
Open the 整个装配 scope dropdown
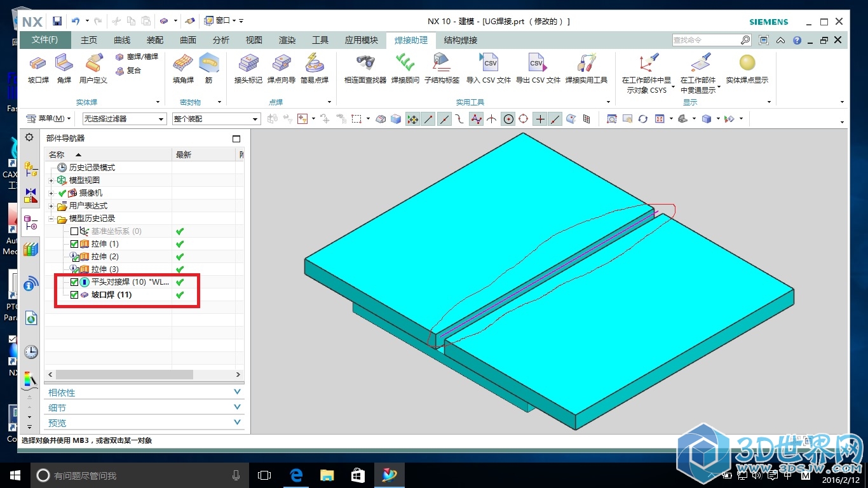click(x=217, y=119)
